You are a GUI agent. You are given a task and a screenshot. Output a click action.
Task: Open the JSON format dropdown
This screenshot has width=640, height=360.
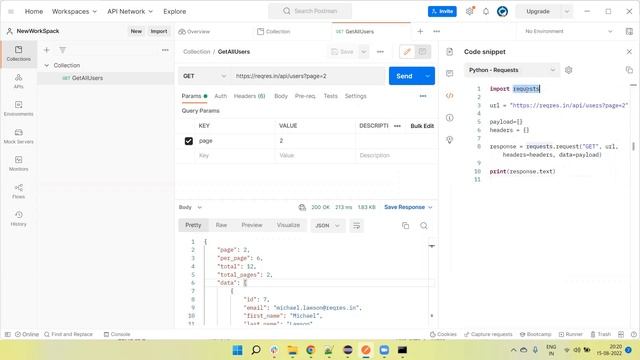click(x=328, y=225)
